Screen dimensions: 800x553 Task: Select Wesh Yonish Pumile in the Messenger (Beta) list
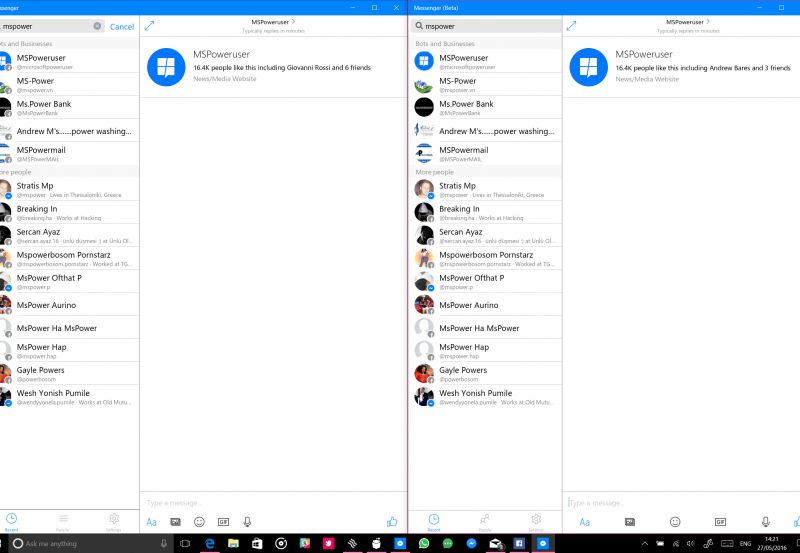point(485,396)
